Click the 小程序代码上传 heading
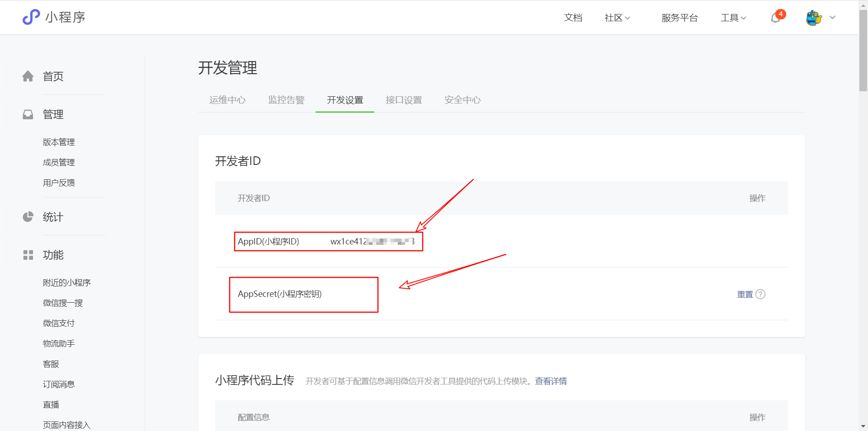868x431 pixels. coord(255,380)
